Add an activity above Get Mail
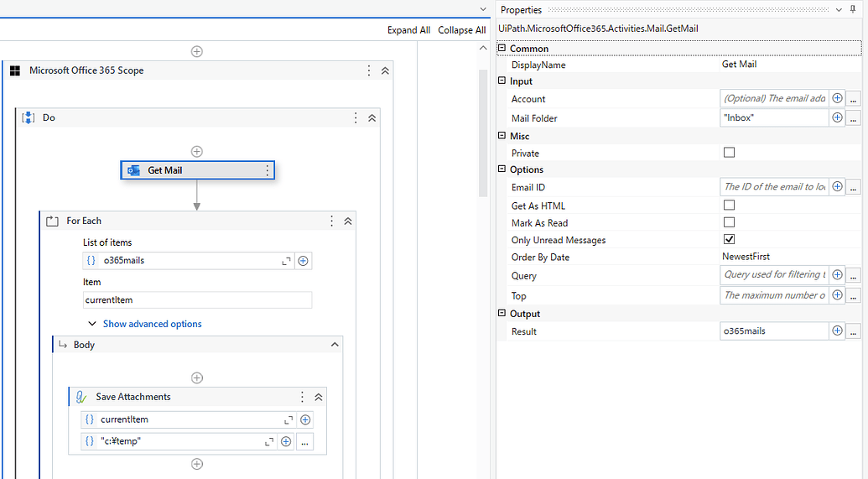This screenshot has height=479, width=868. click(196, 152)
